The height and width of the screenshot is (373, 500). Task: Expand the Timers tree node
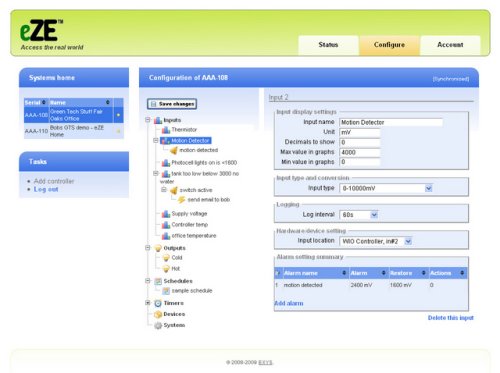pyautogui.click(x=148, y=303)
